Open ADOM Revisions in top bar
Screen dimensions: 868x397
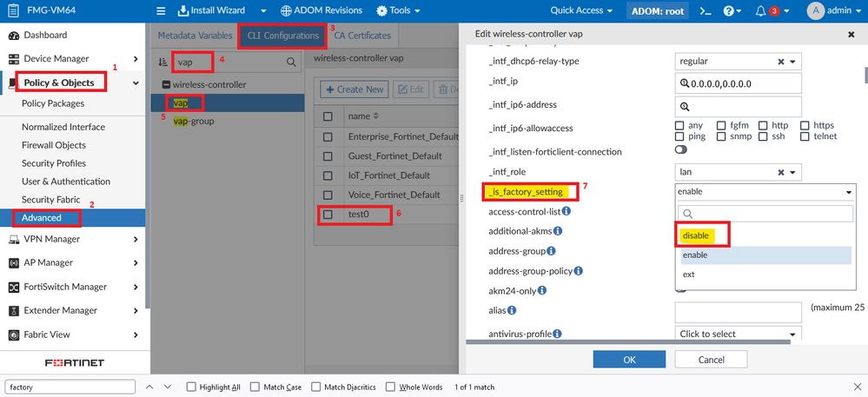(x=321, y=10)
